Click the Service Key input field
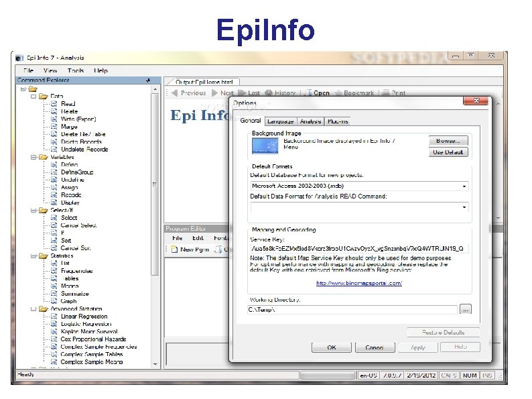The width and height of the screenshot is (532, 399). click(359, 249)
